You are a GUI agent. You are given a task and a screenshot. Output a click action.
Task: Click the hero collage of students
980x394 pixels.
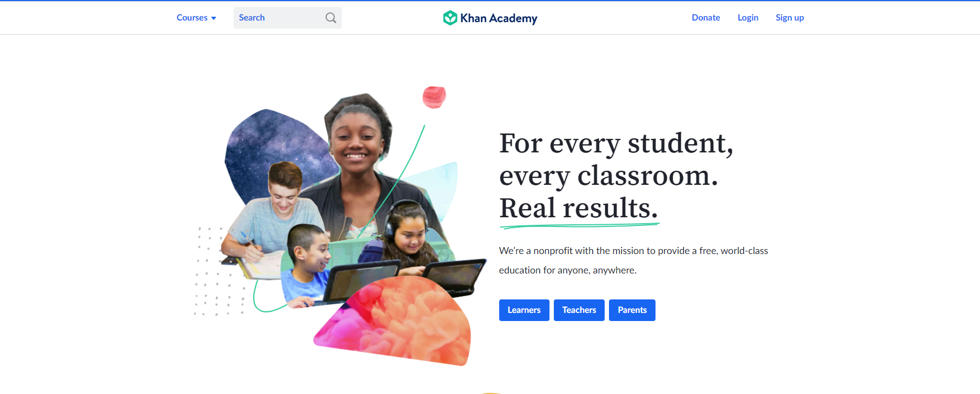click(341, 227)
